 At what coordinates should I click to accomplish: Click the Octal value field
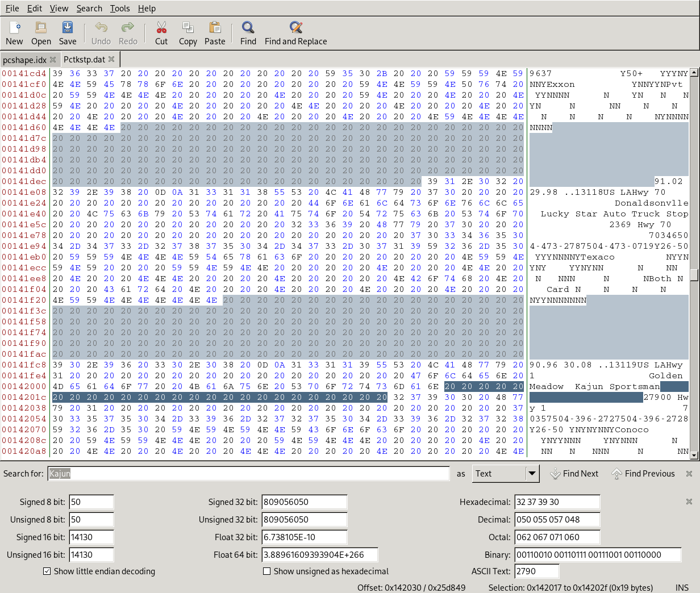tap(557, 537)
